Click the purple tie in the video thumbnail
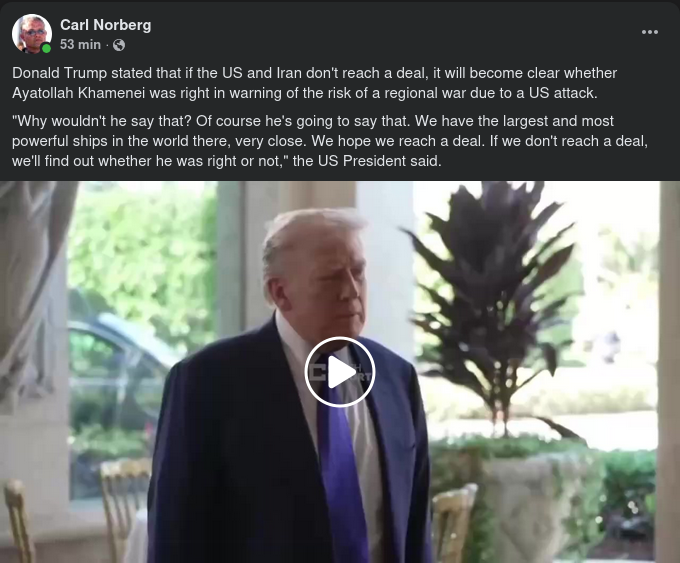 pyautogui.click(x=343, y=468)
